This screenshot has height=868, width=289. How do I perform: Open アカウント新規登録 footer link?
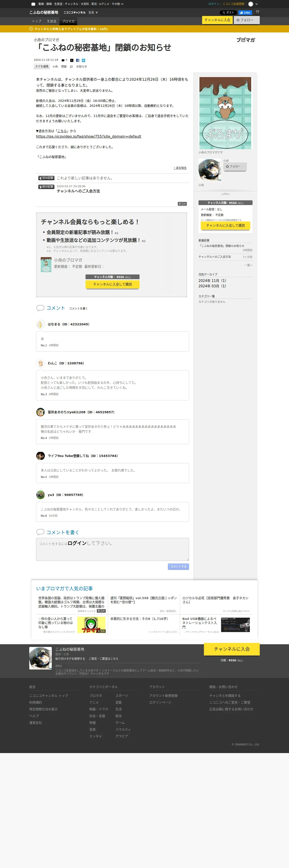point(163,696)
